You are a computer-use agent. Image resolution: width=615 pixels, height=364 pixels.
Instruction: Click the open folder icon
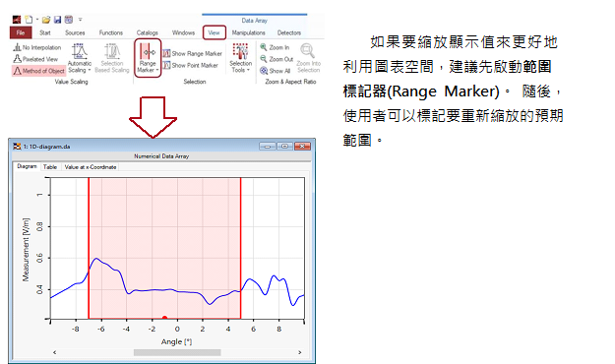click(x=46, y=20)
